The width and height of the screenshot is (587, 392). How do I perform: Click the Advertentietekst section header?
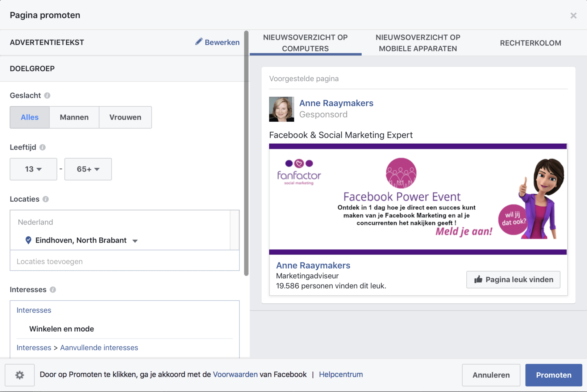47,42
